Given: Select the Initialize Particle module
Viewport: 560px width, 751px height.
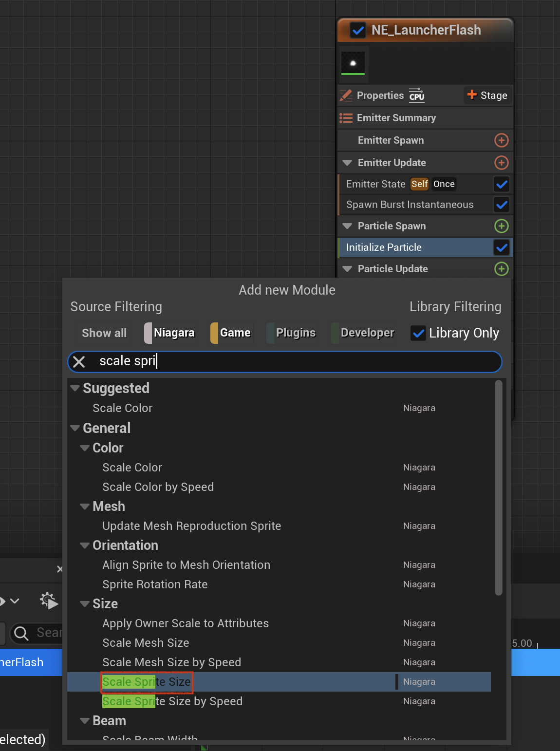Looking at the screenshot, I should (384, 247).
